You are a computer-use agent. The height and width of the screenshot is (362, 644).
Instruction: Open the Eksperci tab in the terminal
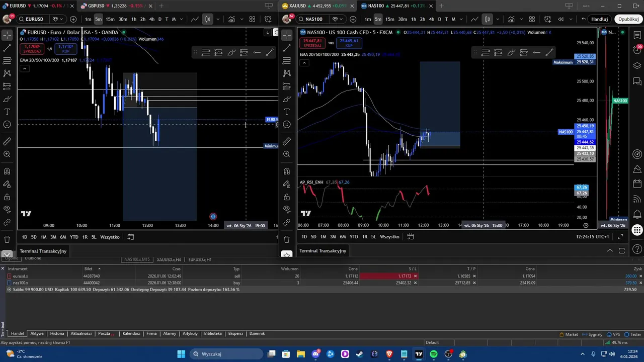tap(235, 333)
